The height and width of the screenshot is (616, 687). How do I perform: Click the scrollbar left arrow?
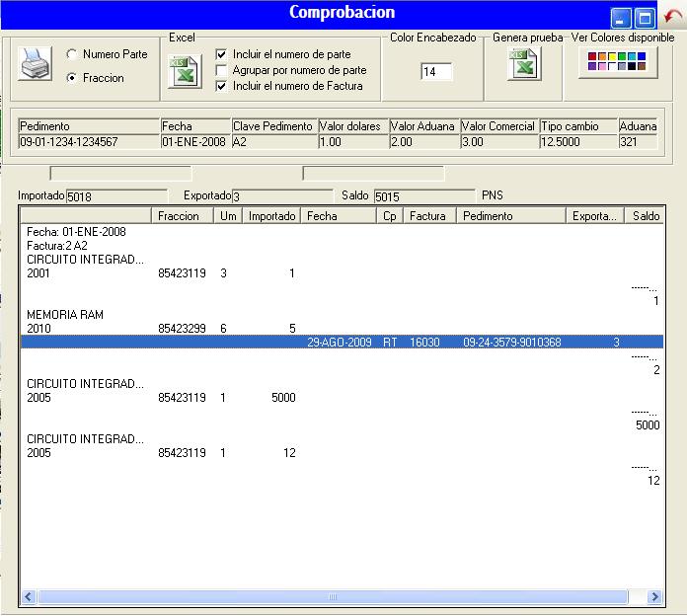(29, 596)
